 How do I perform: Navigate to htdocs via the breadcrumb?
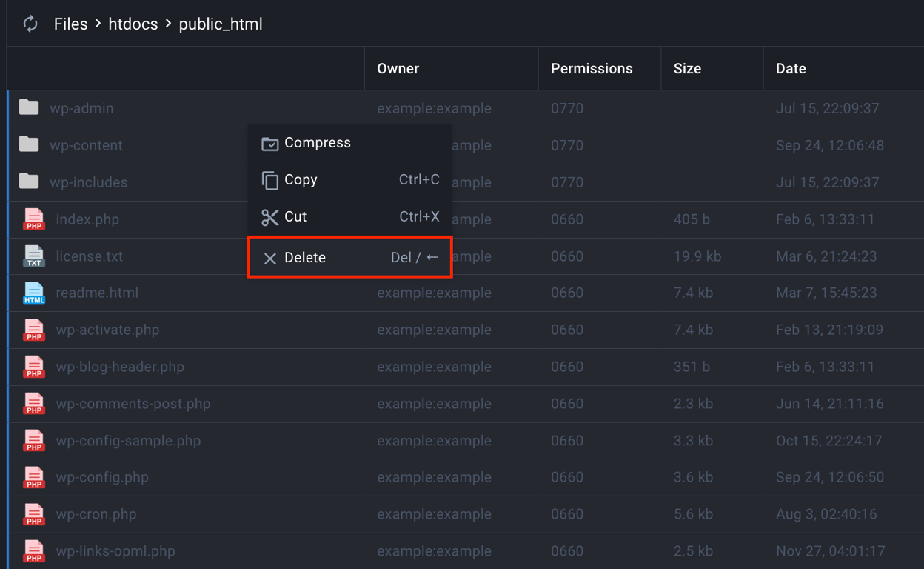[133, 24]
